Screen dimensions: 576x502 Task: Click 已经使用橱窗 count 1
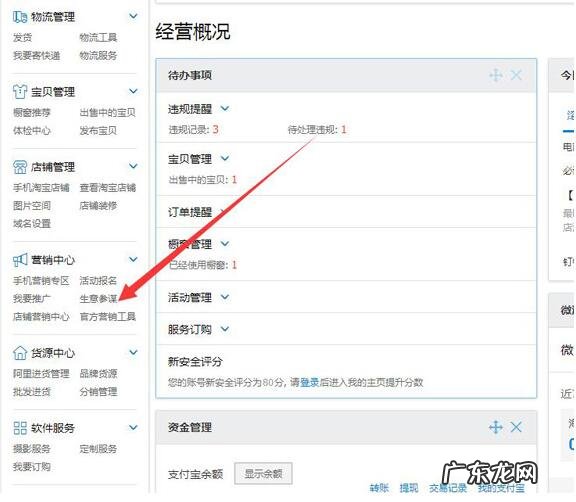pos(234,265)
